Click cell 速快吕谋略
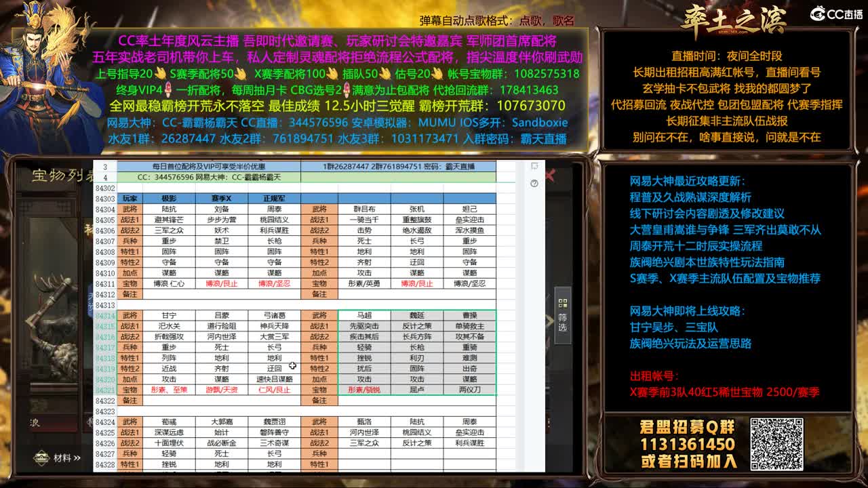 [274, 380]
